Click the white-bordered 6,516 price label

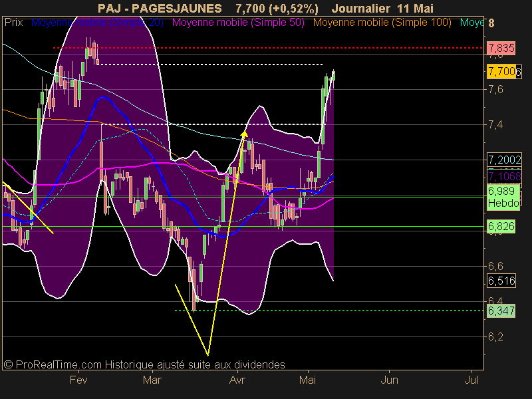point(501,281)
